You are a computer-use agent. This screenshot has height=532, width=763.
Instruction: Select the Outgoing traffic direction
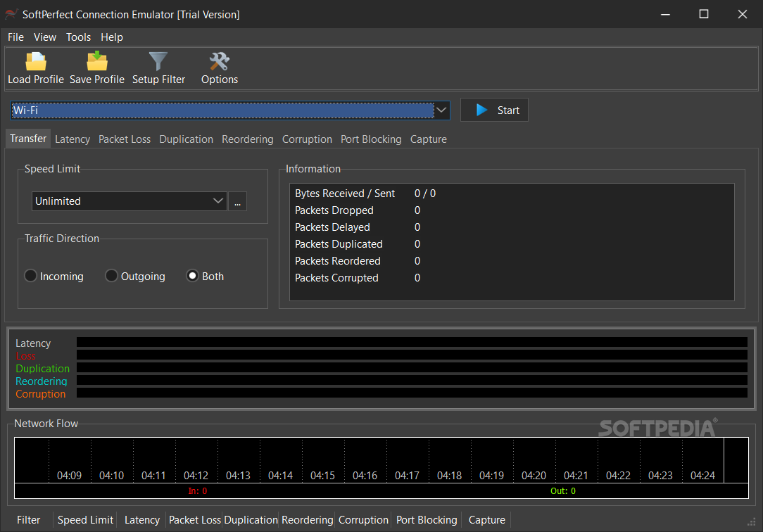click(135, 277)
